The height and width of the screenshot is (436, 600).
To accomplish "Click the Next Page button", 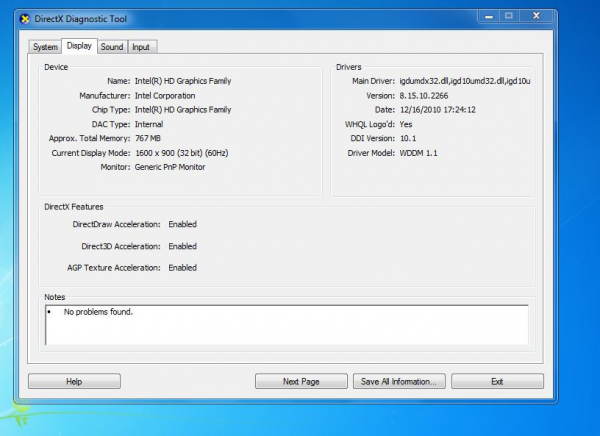I will point(301,381).
